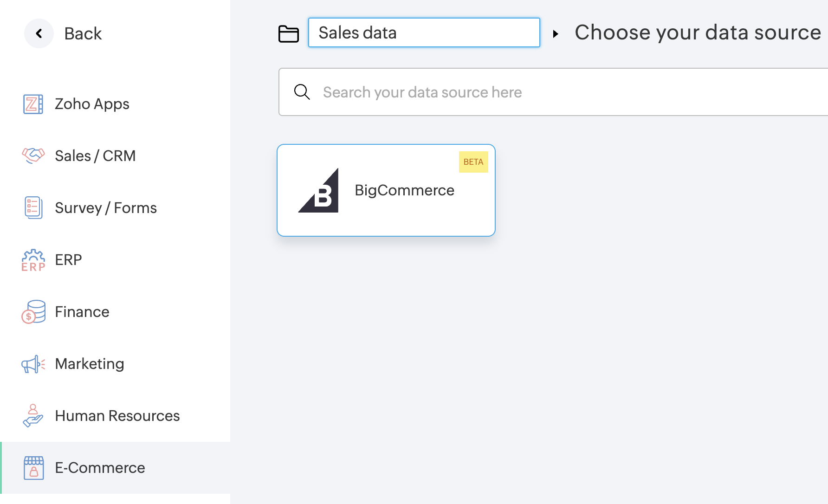Click the Marketing megaphone icon

[33, 364]
